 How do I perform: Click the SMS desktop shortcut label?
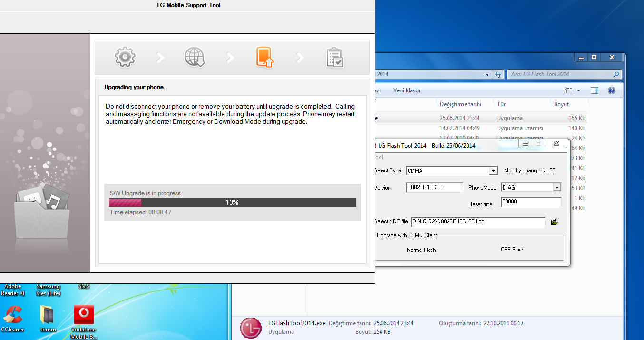coord(84,287)
